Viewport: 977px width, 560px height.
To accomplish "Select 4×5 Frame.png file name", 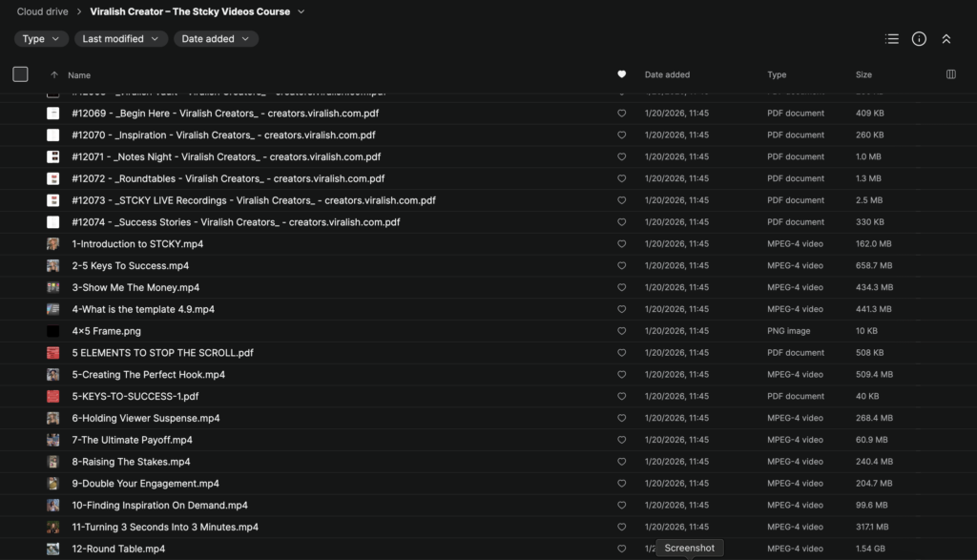I will [x=107, y=331].
